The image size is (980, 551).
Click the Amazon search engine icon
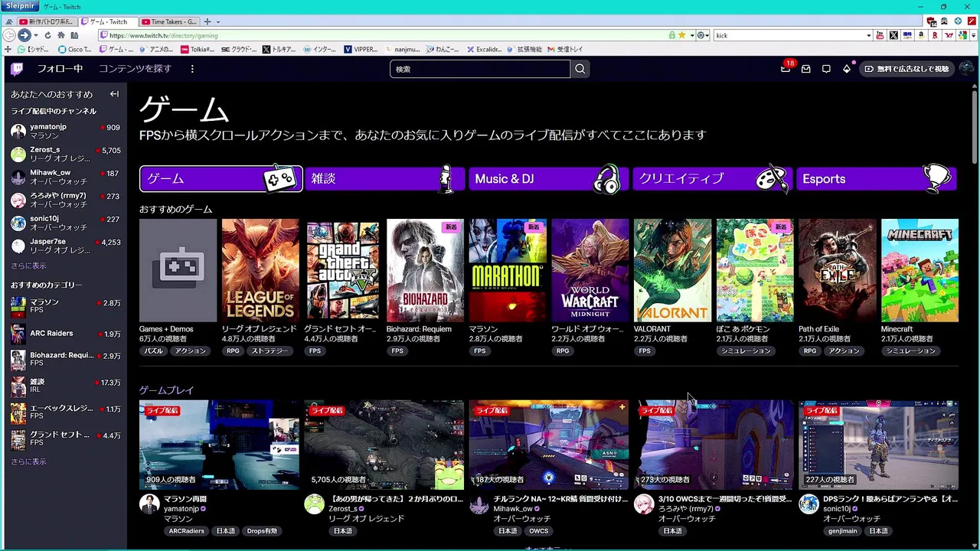[x=921, y=35]
